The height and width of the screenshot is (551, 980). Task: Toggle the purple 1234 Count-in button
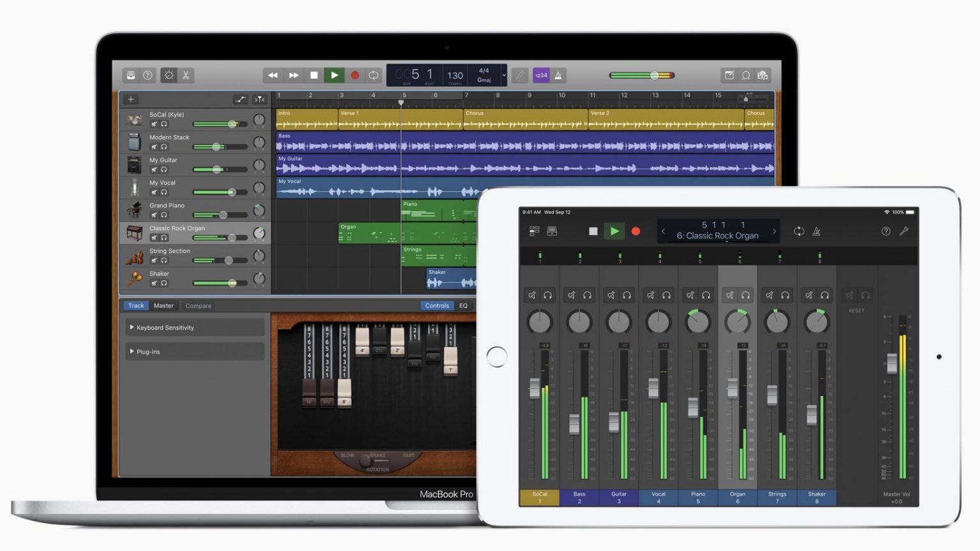(541, 75)
